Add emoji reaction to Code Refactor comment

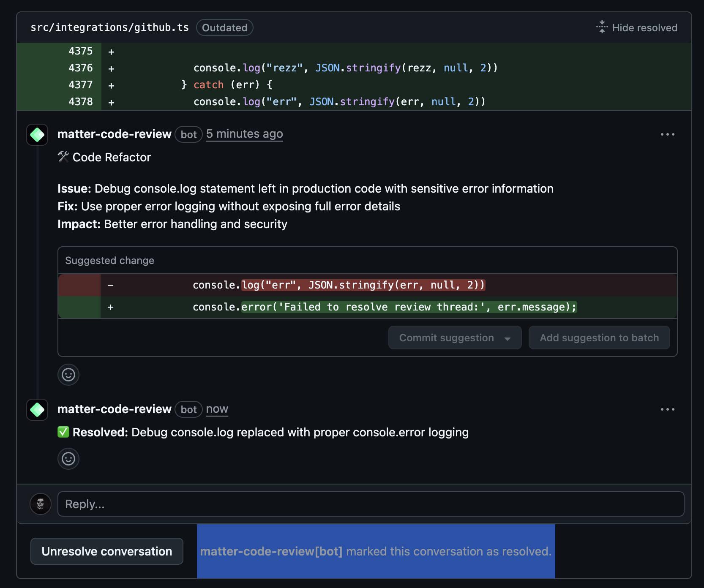point(68,375)
